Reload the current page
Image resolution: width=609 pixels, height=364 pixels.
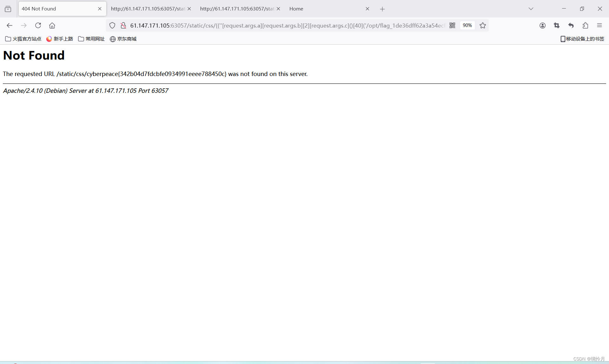pyautogui.click(x=38, y=25)
